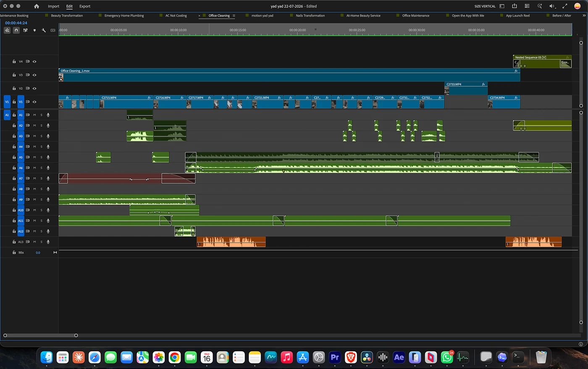Image resolution: width=588 pixels, height=369 pixels.
Task: Switch to Beauty Transformation sequence tab
Action: (x=67, y=16)
